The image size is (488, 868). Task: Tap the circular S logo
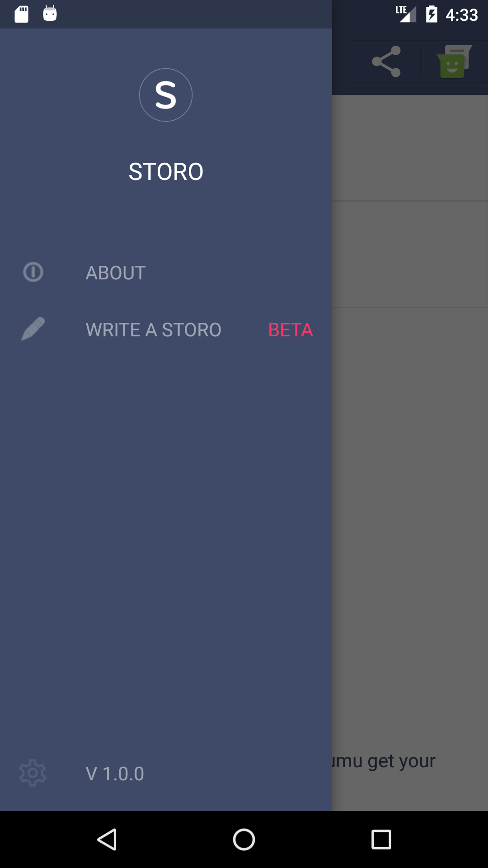click(165, 95)
